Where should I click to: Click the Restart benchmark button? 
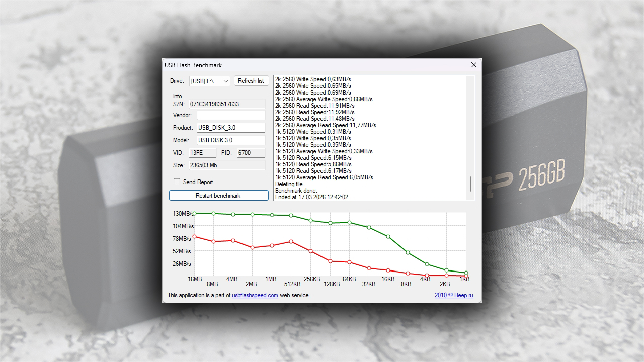(x=218, y=196)
